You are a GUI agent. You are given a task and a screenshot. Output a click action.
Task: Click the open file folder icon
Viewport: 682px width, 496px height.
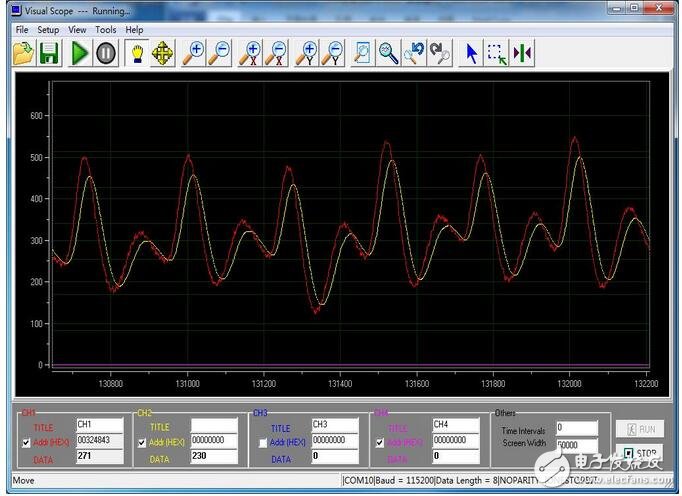tap(24, 53)
